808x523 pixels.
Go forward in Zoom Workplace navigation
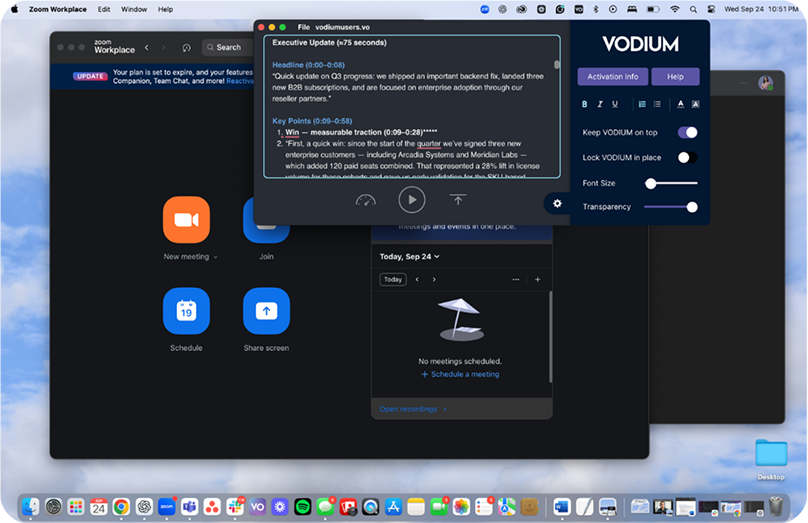[163, 47]
